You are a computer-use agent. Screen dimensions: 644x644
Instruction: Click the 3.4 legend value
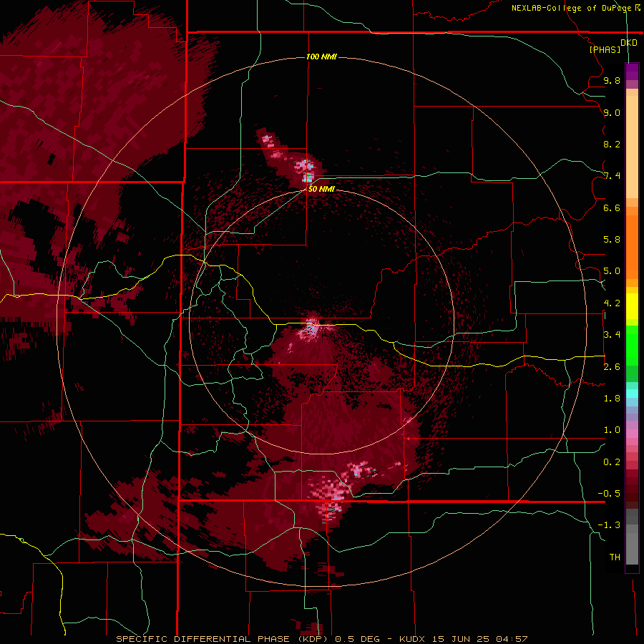[612, 335]
